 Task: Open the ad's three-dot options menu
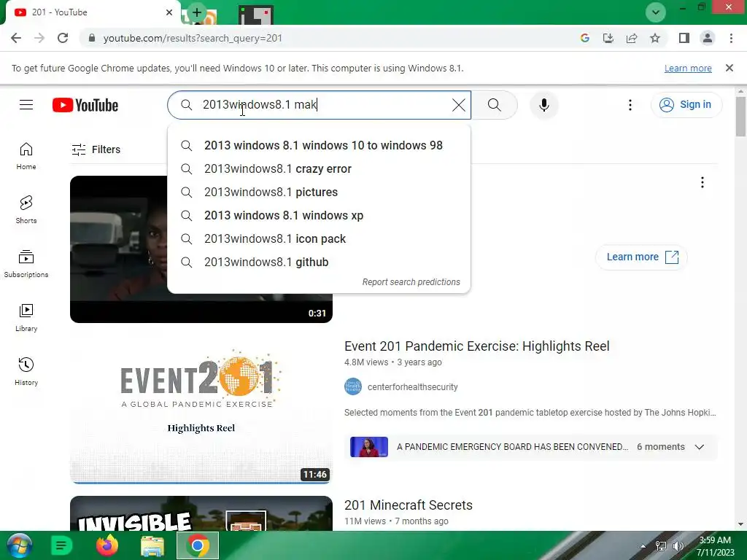coord(702,182)
